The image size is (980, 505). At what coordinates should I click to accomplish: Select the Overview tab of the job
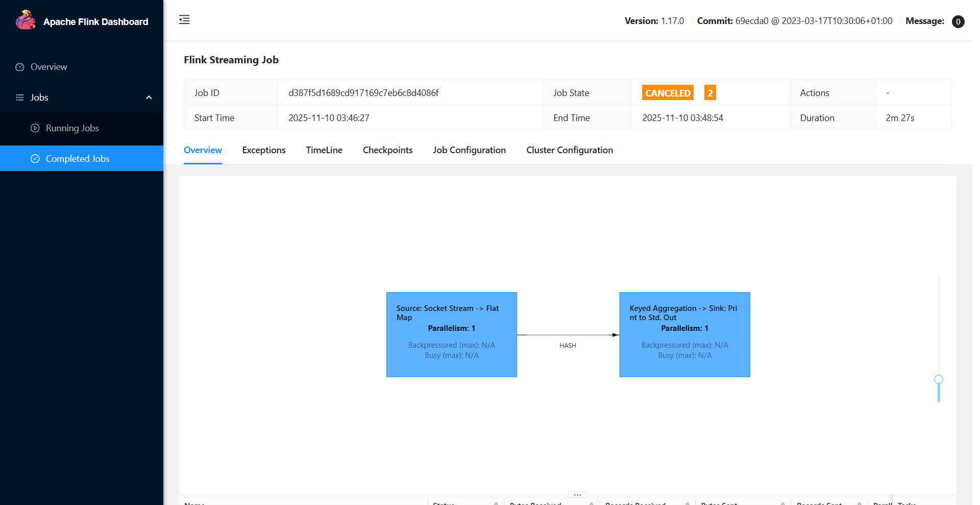coord(203,150)
